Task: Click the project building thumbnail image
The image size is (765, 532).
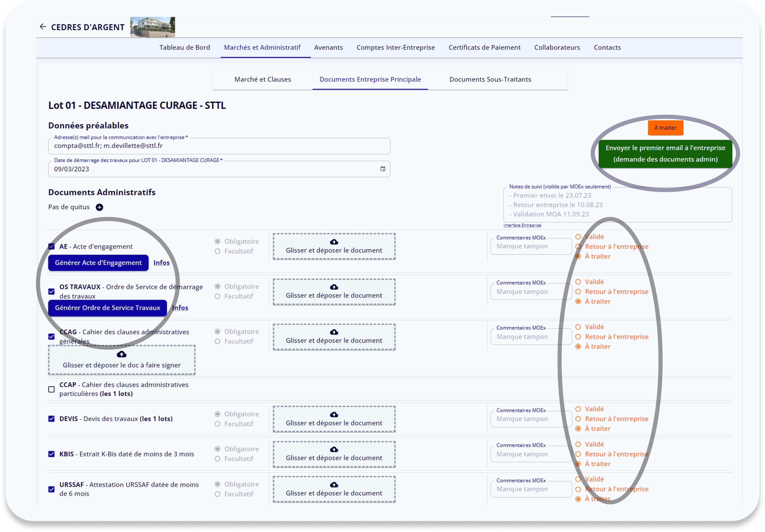Action: (152, 27)
